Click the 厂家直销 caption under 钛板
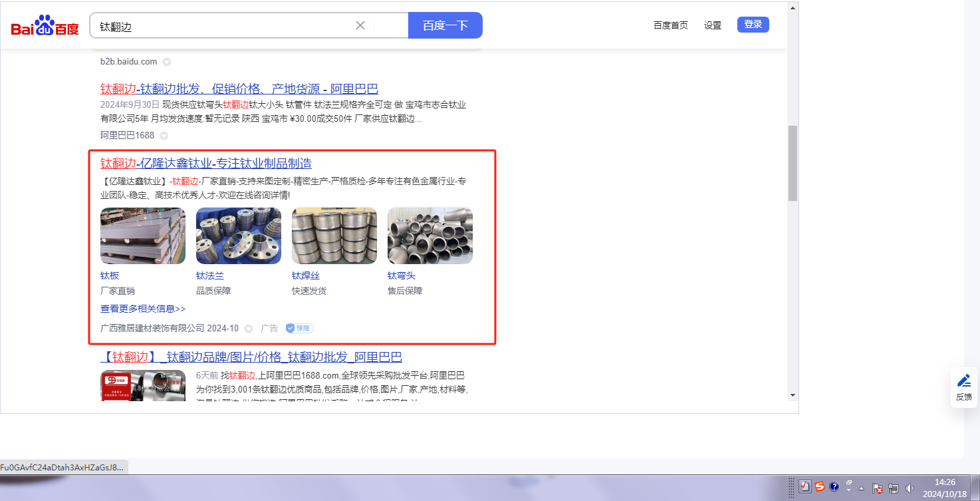Image resolution: width=980 pixels, height=501 pixels. click(118, 291)
